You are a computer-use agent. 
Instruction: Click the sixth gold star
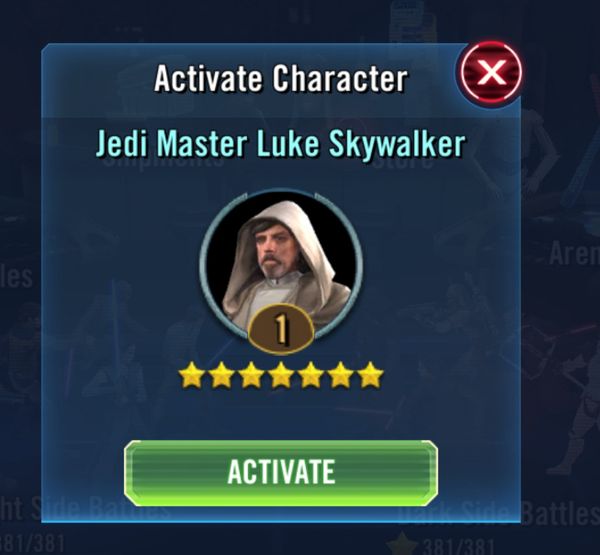coord(341,375)
